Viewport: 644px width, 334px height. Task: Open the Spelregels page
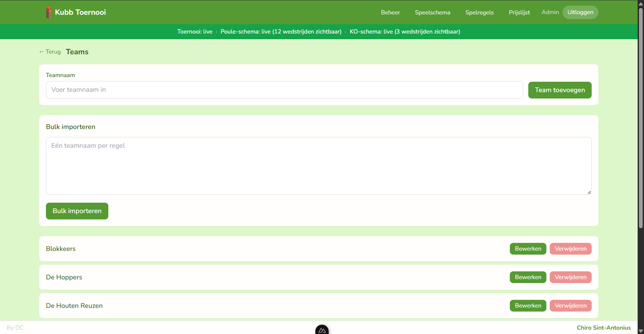tap(479, 12)
